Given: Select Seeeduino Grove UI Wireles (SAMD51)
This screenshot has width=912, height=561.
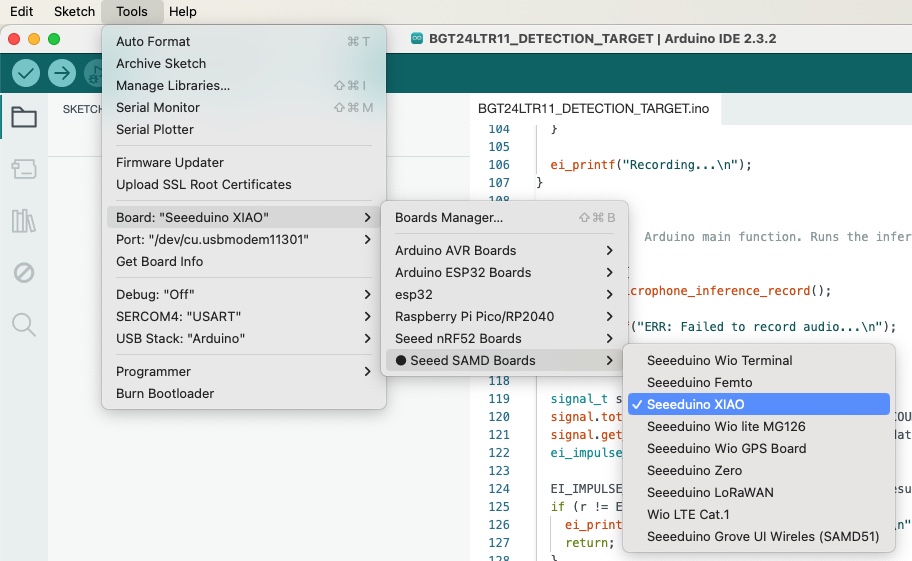Looking at the screenshot, I should [x=758, y=537].
